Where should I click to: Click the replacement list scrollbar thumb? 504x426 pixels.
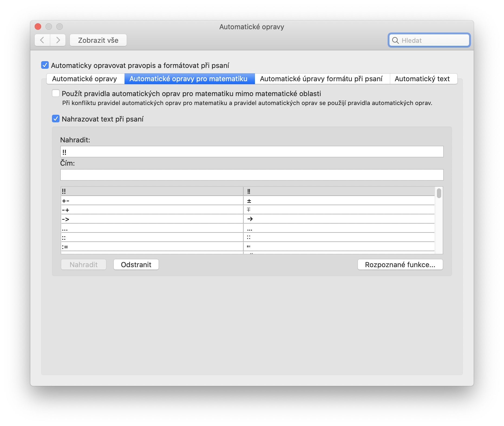point(439,193)
